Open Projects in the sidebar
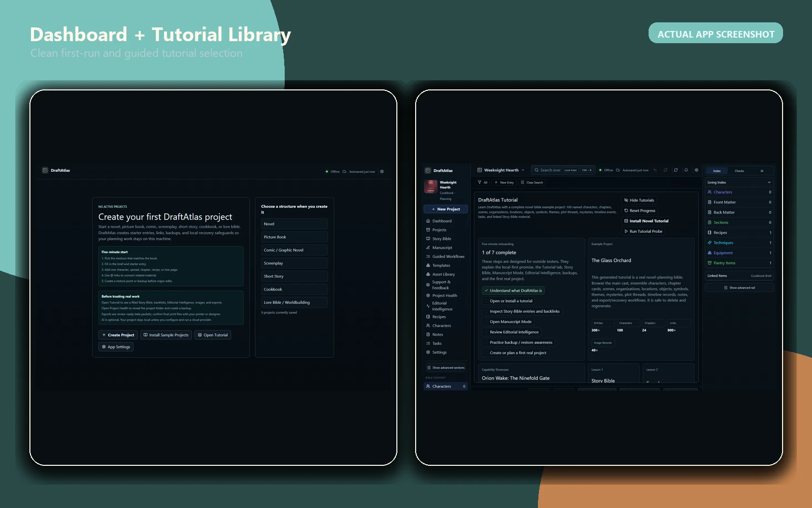 tap(446, 230)
